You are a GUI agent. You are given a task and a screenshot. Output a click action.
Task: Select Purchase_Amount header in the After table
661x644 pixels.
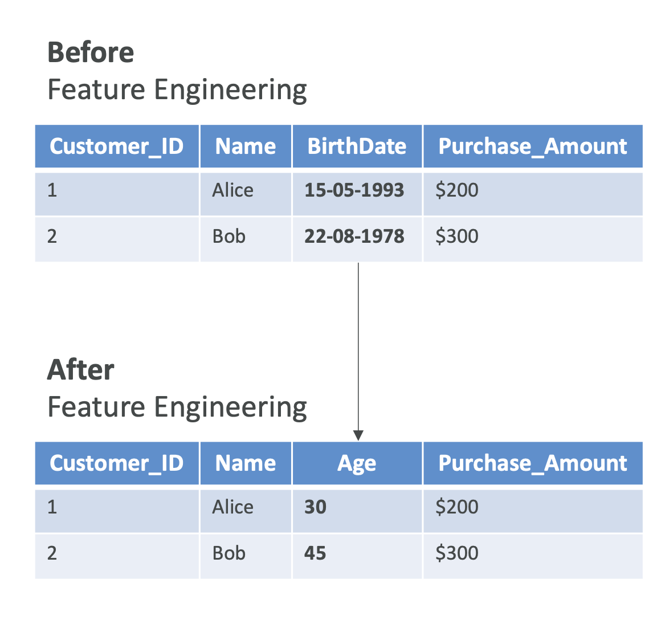[x=532, y=463]
